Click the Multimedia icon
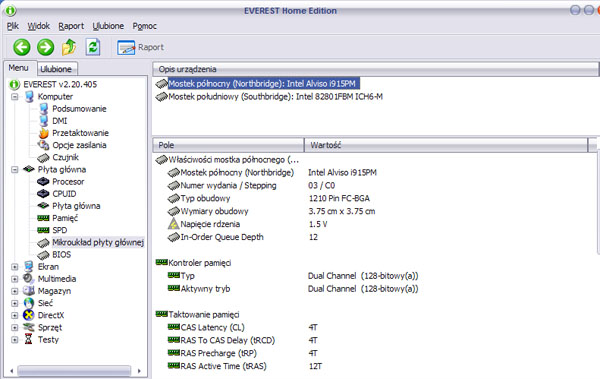Viewport: 600px width, 379px height. pos(29,278)
